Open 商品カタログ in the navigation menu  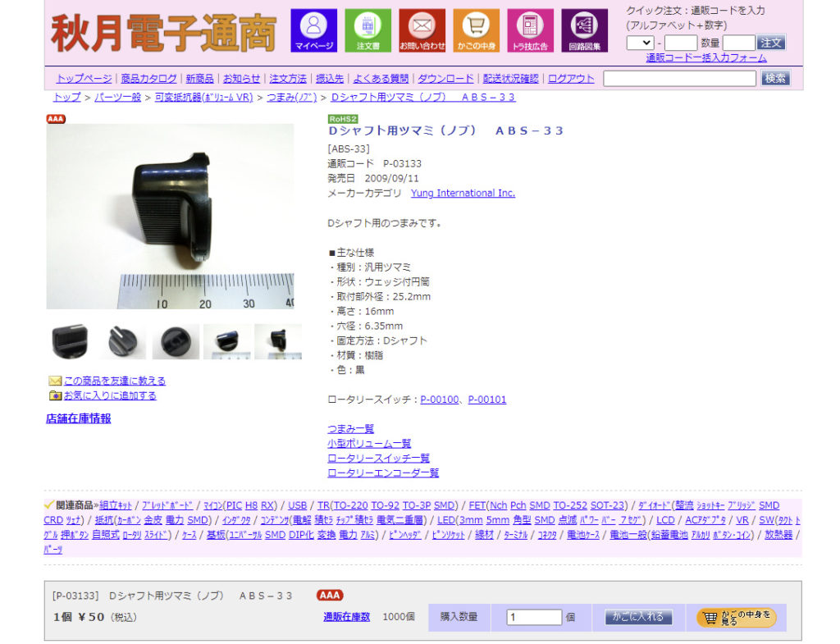click(148, 79)
